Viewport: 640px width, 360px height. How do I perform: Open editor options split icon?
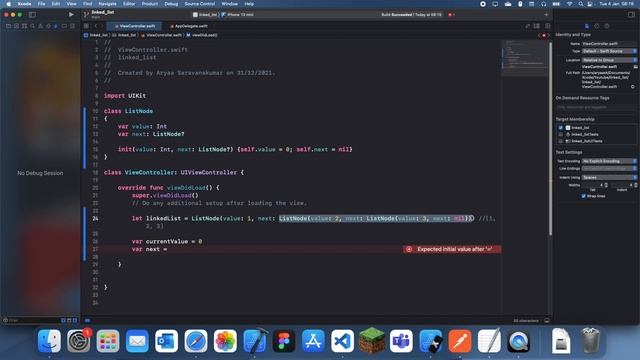click(x=537, y=26)
